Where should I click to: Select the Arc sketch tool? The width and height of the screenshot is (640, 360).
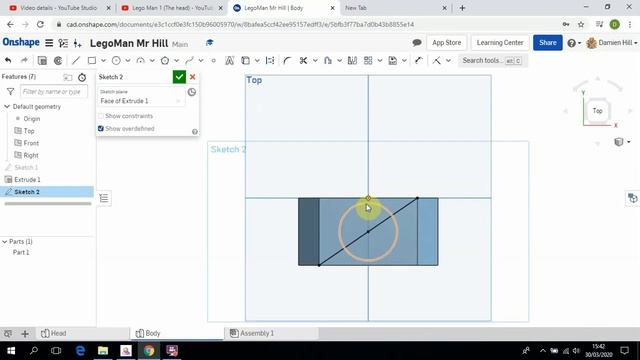[x=140, y=60]
